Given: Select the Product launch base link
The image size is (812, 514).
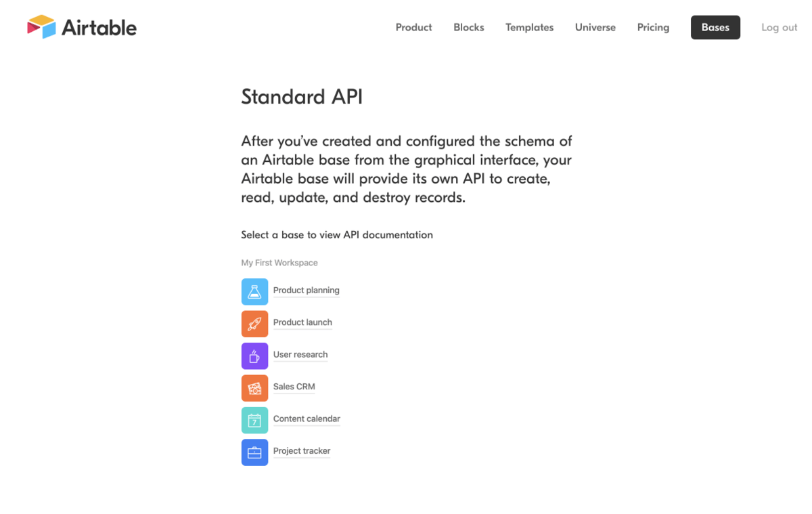Looking at the screenshot, I should (302, 322).
